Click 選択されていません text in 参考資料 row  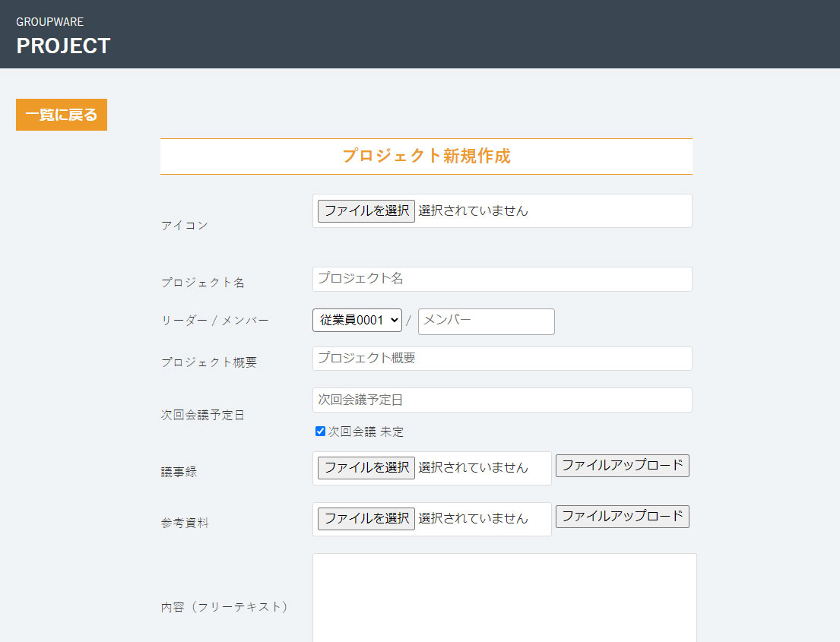pyautogui.click(x=473, y=518)
